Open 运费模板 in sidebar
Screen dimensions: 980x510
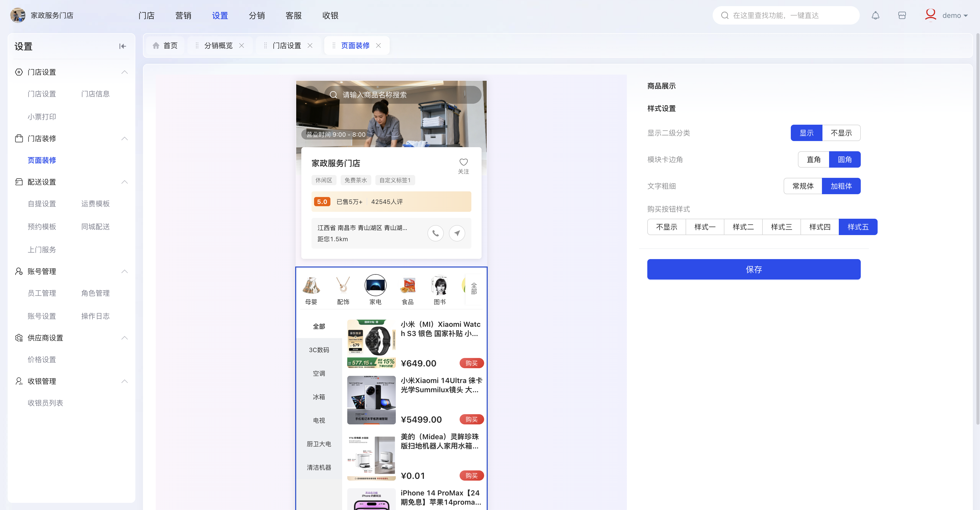95,204
